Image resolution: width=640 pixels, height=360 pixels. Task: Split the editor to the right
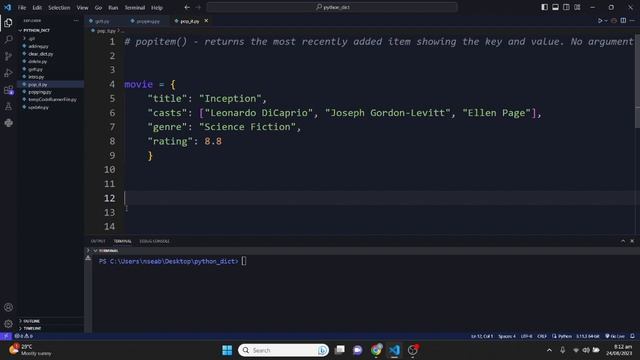(x=623, y=21)
